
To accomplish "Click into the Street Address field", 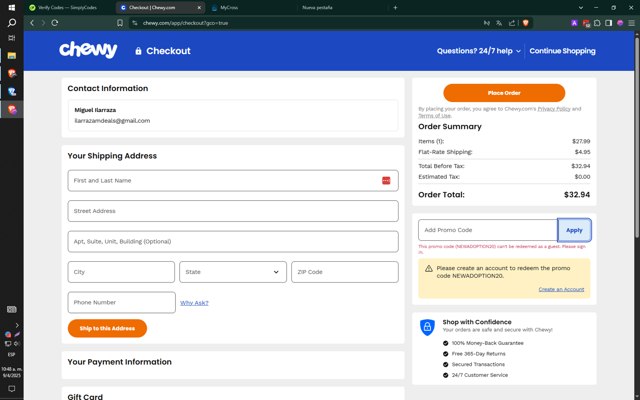I will (233, 211).
